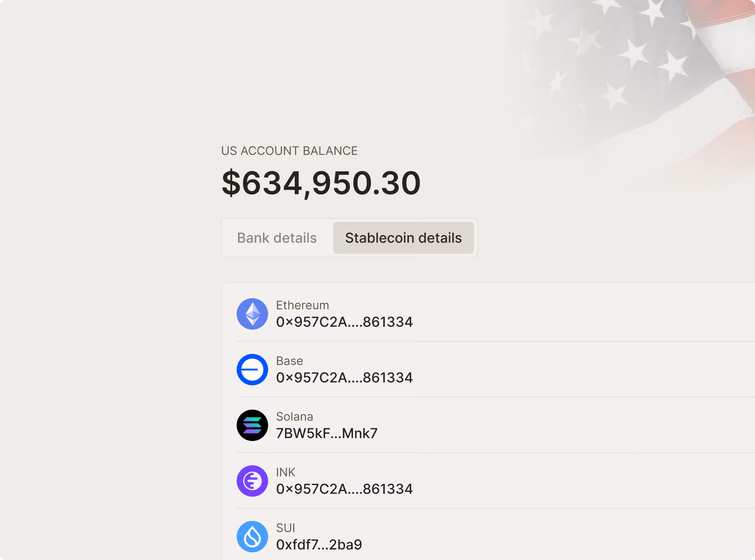The height and width of the screenshot is (560, 755).
Task: Click the Solana gradient logo icon
Action: (252, 425)
